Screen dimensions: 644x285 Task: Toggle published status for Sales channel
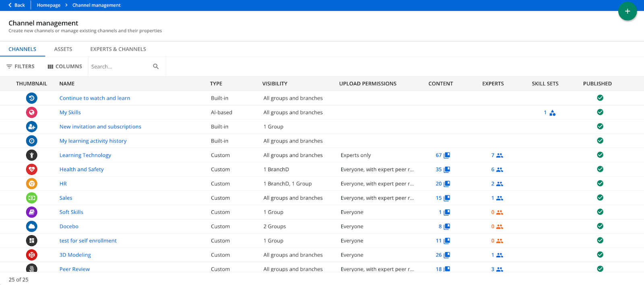(x=600, y=198)
